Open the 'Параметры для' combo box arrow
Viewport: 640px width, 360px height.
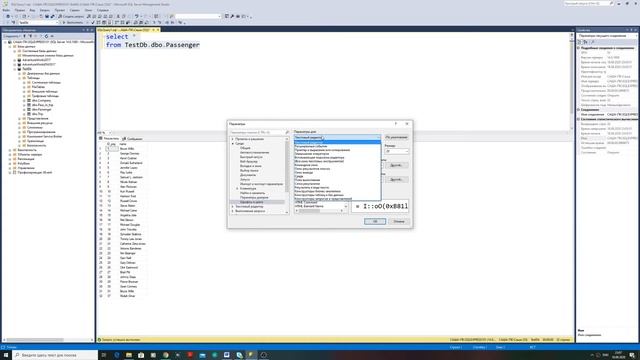tap(378, 138)
